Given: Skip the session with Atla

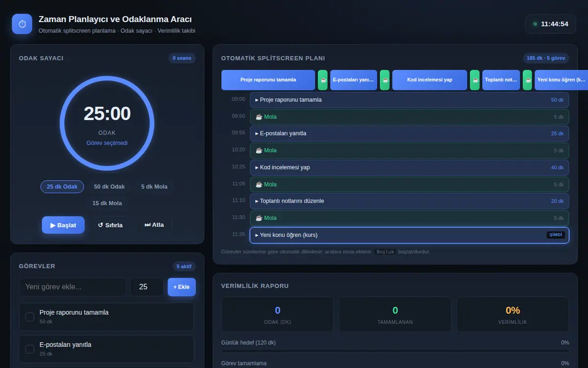Looking at the screenshot, I should click(154, 225).
